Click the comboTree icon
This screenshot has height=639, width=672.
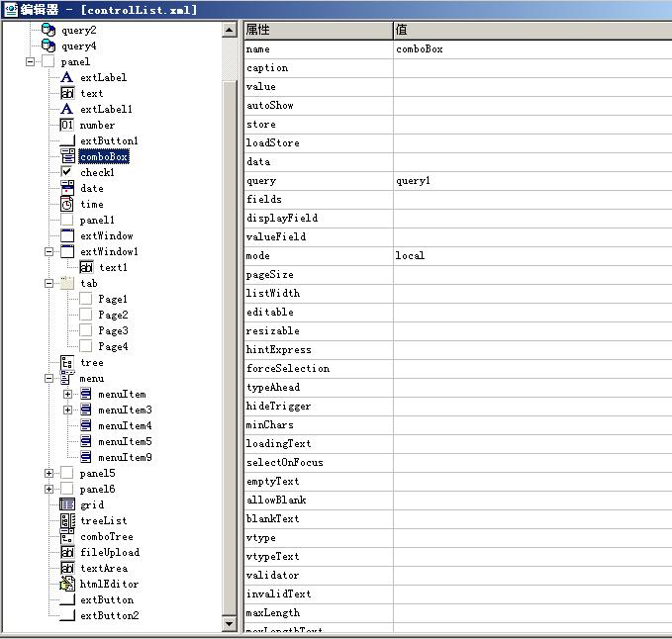click(x=67, y=536)
